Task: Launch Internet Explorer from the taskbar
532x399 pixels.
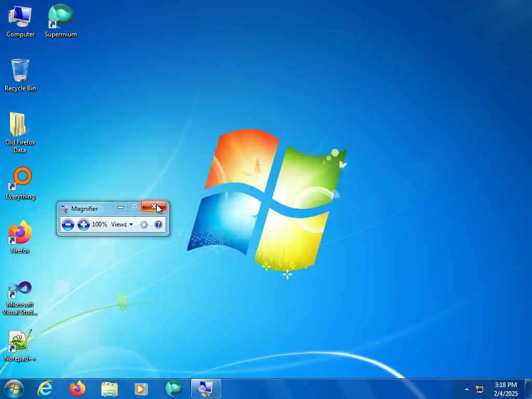Action: tap(45, 389)
